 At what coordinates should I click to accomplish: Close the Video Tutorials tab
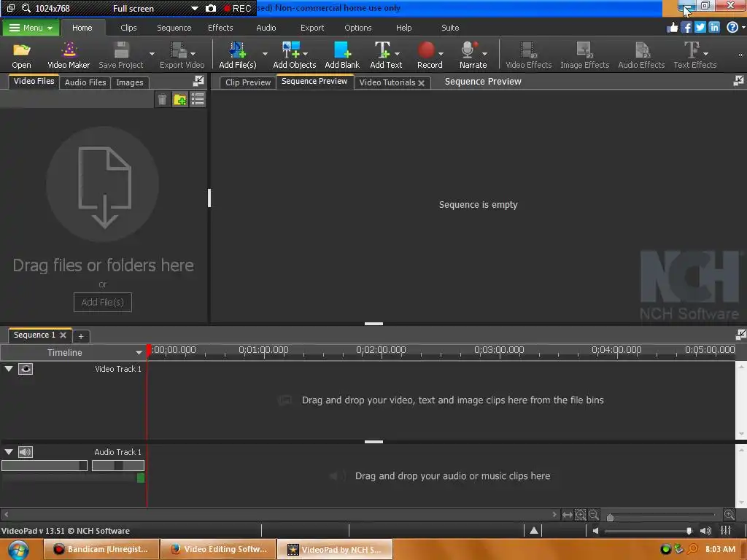coord(421,83)
